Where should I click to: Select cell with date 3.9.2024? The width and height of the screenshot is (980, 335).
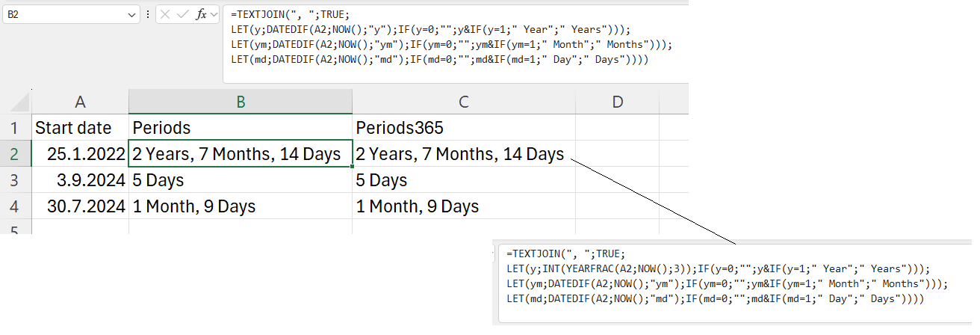(80, 180)
